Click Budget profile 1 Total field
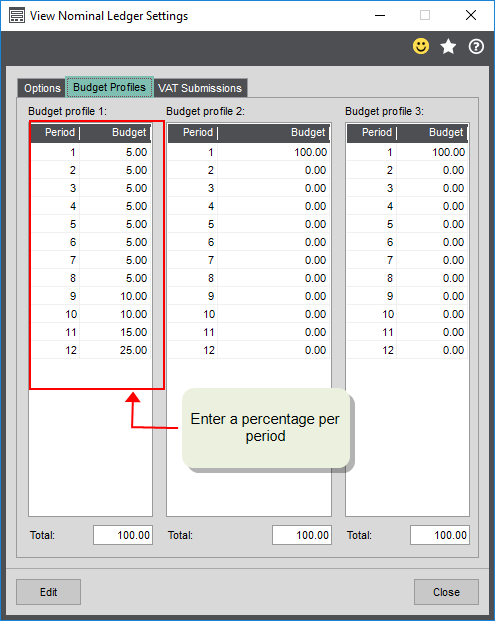 (123, 535)
